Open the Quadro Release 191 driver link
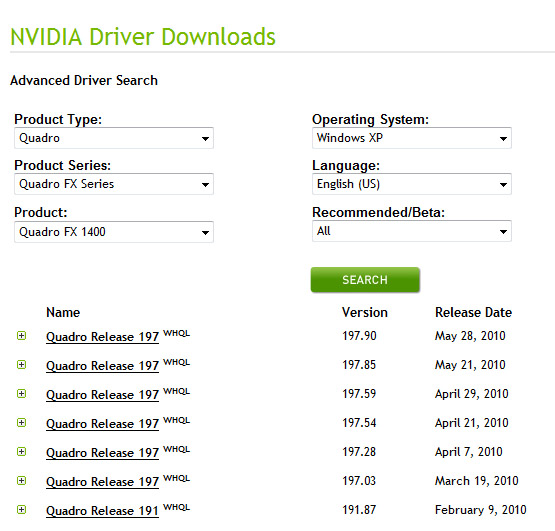The height and width of the screenshot is (531, 555). pyautogui.click(x=102, y=511)
